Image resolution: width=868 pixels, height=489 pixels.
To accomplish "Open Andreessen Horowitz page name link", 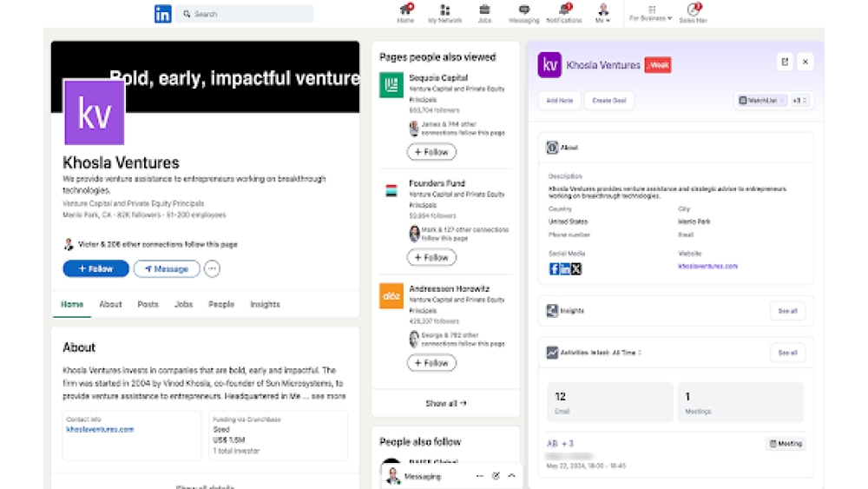I will (x=449, y=288).
